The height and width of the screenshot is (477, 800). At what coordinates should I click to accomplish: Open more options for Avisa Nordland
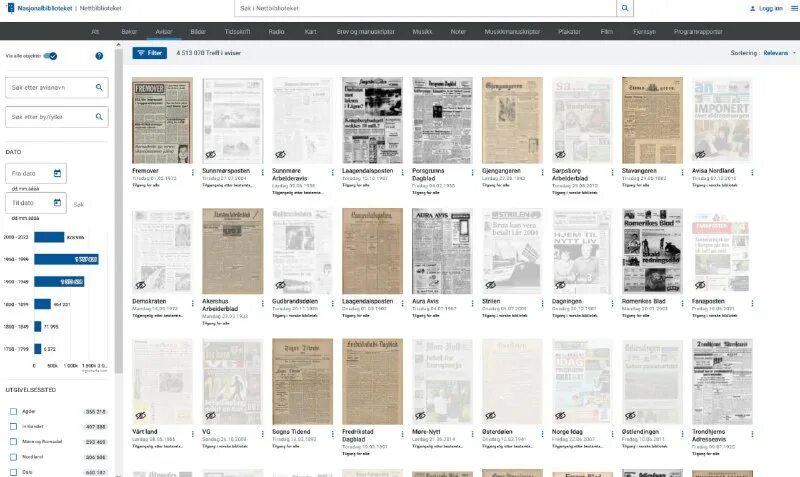coord(752,172)
